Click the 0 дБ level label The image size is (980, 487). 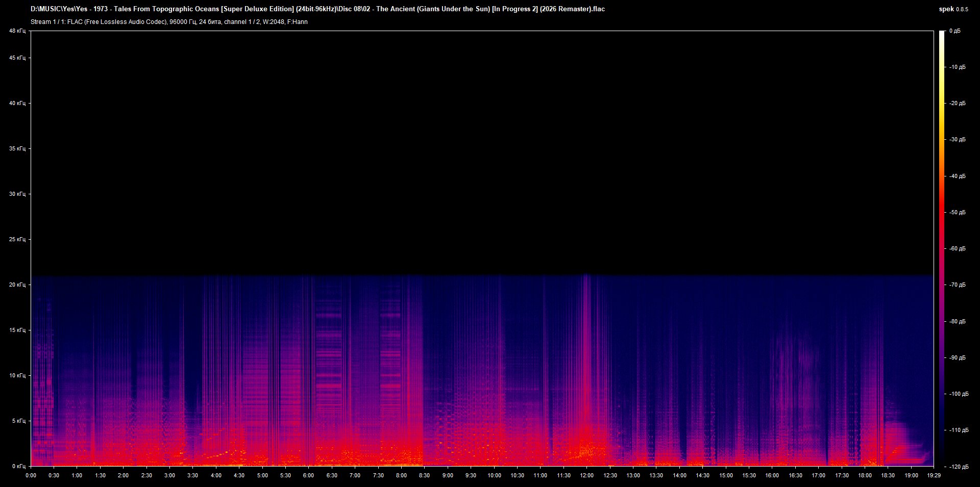tap(955, 31)
